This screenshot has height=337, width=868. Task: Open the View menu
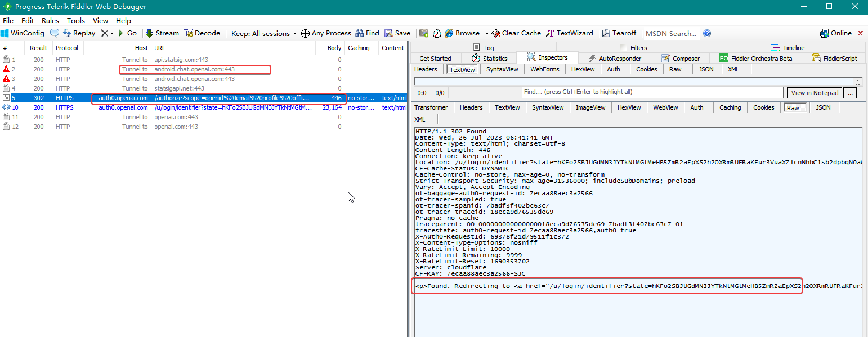click(x=101, y=21)
